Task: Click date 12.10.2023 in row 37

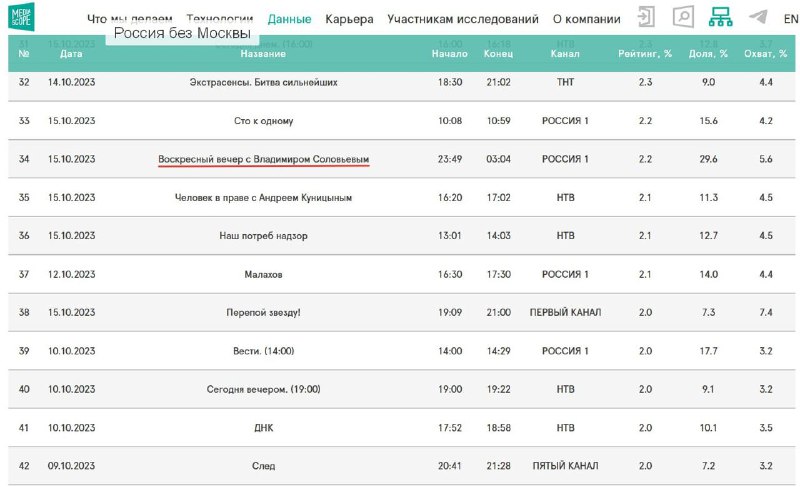Action: pyautogui.click(x=71, y=274)
